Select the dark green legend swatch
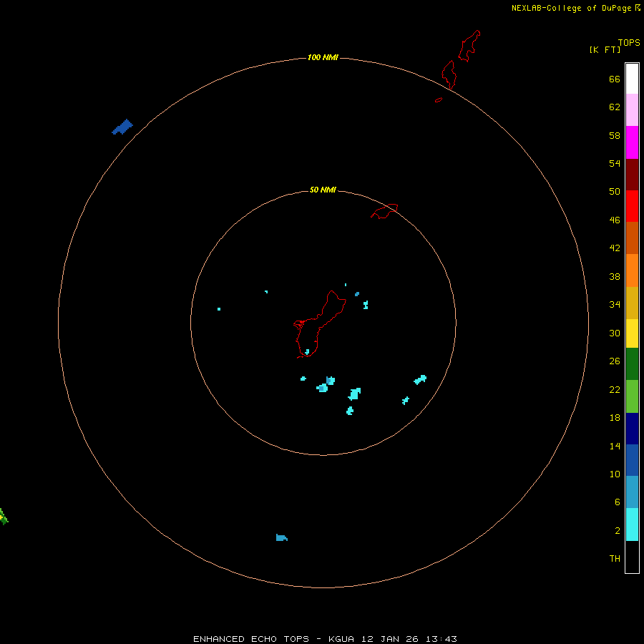Screen dimensions: 644x644 pyautogui.click(x=632, y=364)
